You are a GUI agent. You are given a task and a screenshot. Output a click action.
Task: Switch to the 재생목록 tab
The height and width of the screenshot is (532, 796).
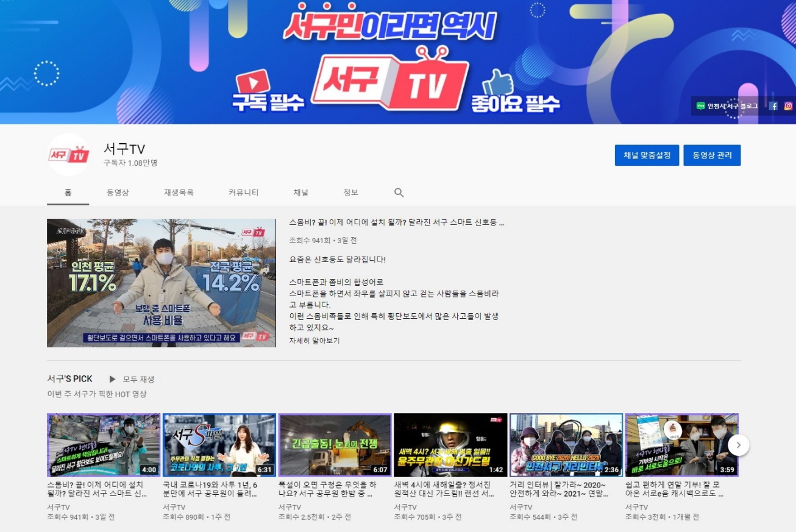coord(179,193)
